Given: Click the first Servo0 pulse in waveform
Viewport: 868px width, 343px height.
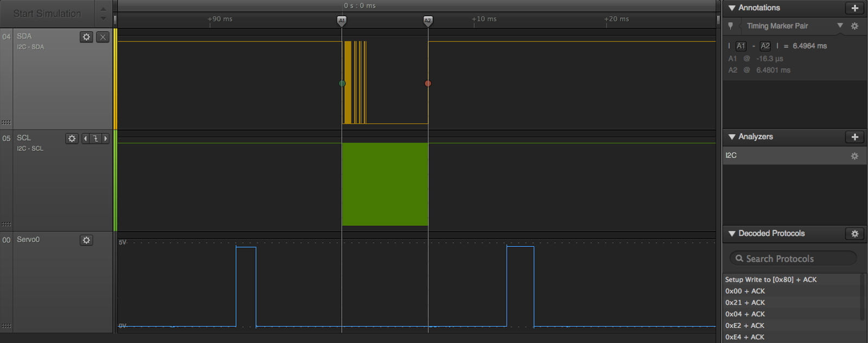Looking at the screenshot, I should pyautogui.click(x=246, y=287).
